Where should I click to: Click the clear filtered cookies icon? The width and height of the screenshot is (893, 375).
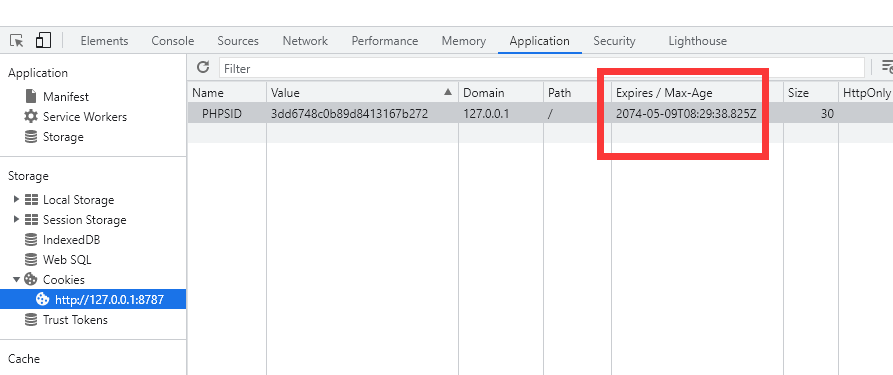tap(887, 67)
